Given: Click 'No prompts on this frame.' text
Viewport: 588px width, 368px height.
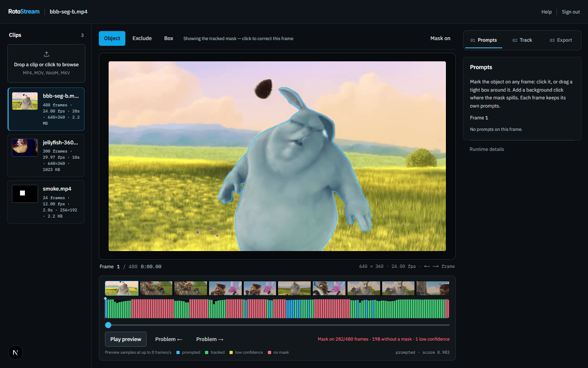Looking at the screenshot, I should pos(496,129).
